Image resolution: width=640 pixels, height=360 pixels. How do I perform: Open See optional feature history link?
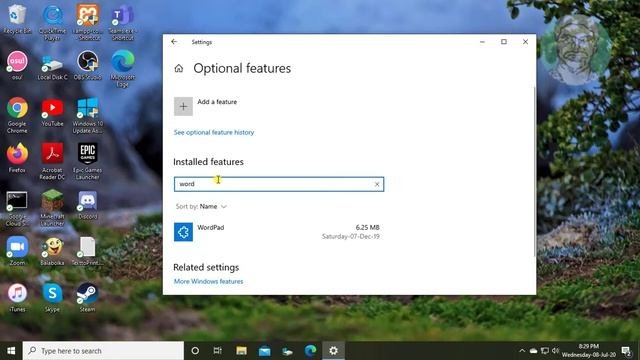point(214,132)
